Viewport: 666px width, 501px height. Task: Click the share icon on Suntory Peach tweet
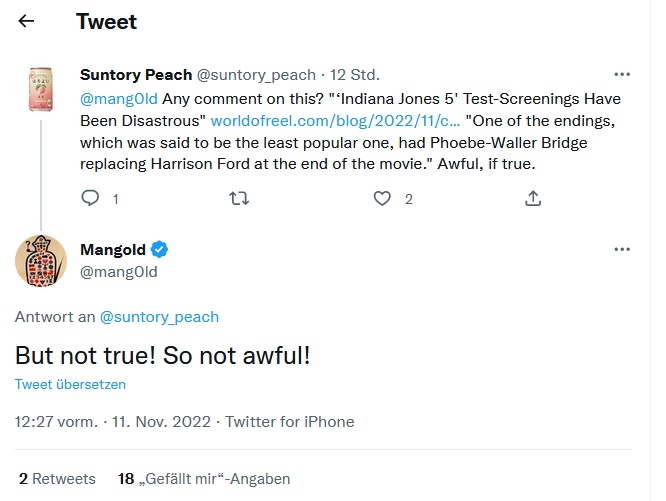point(533,199)
